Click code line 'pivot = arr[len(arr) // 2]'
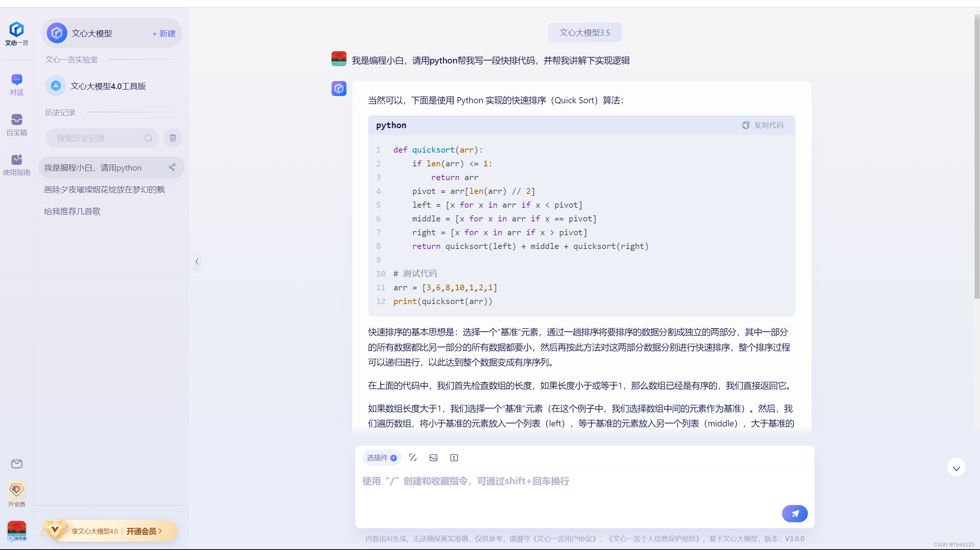The width and height of the screenshot is (980, 550). [474, 191]
